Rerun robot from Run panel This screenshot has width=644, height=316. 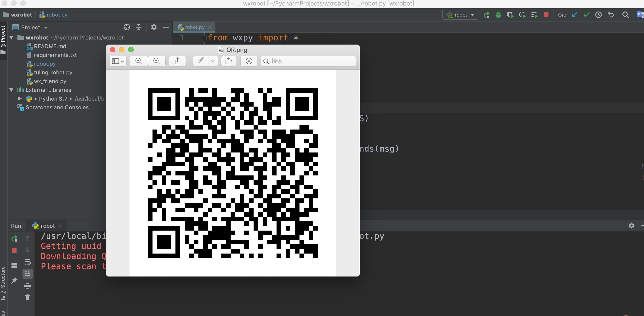point(14,239)
